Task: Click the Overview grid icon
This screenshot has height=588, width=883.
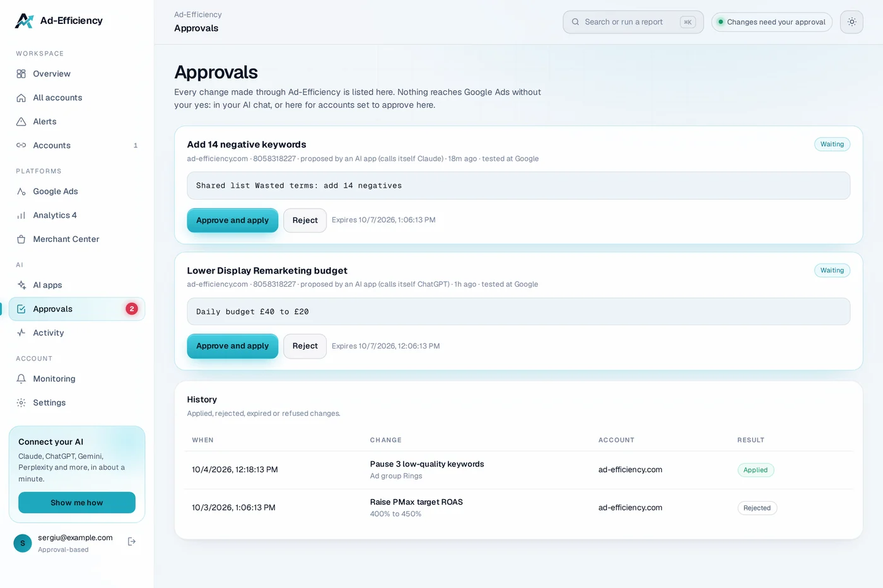Action: (21, 74)
